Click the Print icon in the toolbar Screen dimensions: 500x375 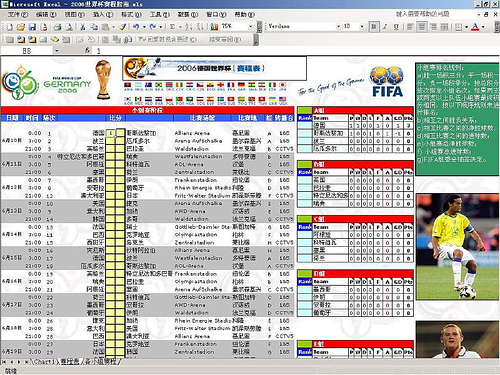(58, 27)
